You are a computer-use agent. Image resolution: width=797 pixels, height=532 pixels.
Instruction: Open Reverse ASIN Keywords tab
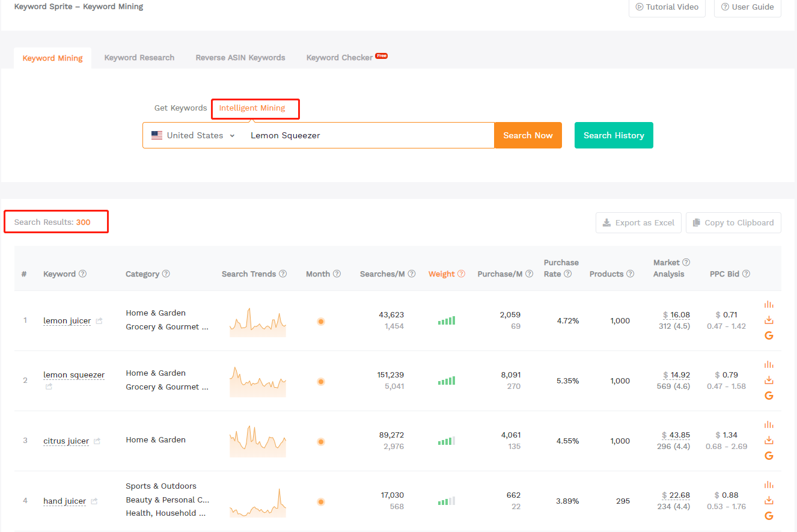pyautogui.click(x=240, y=58)
